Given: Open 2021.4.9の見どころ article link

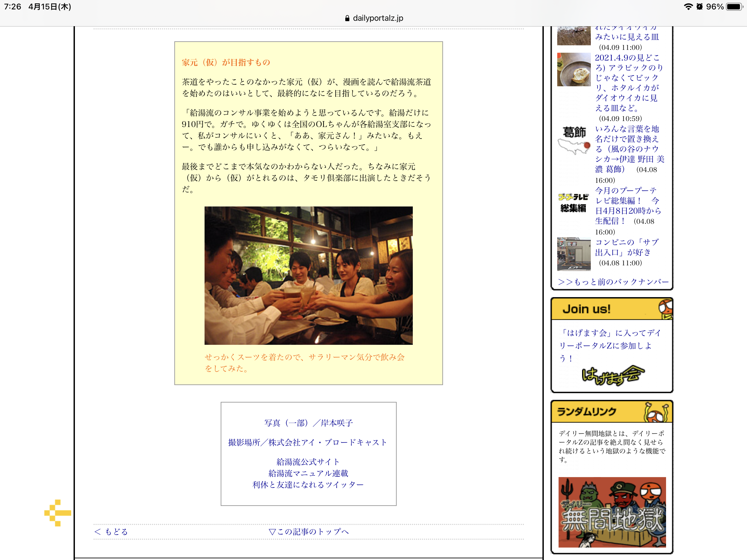Looking at the screenshot, I should [629, 83].
